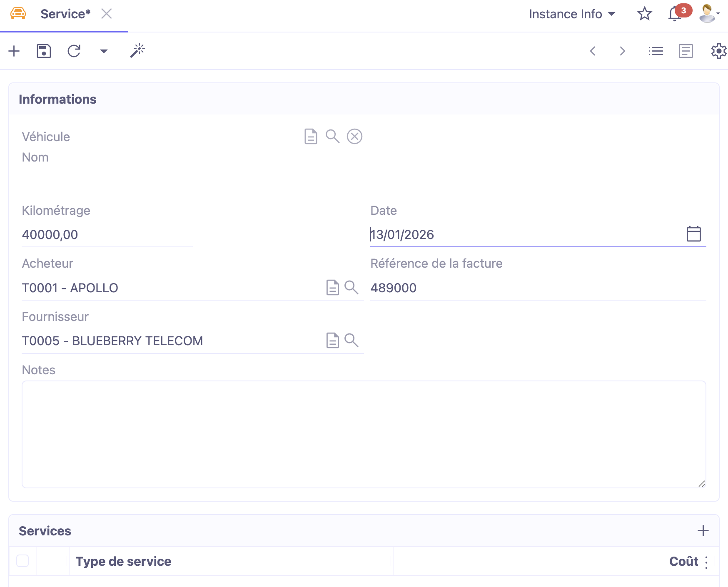Open the user avatar menu
Viewport: 728px width, 587px height.
pyautogui.click(x=709, y=14)
